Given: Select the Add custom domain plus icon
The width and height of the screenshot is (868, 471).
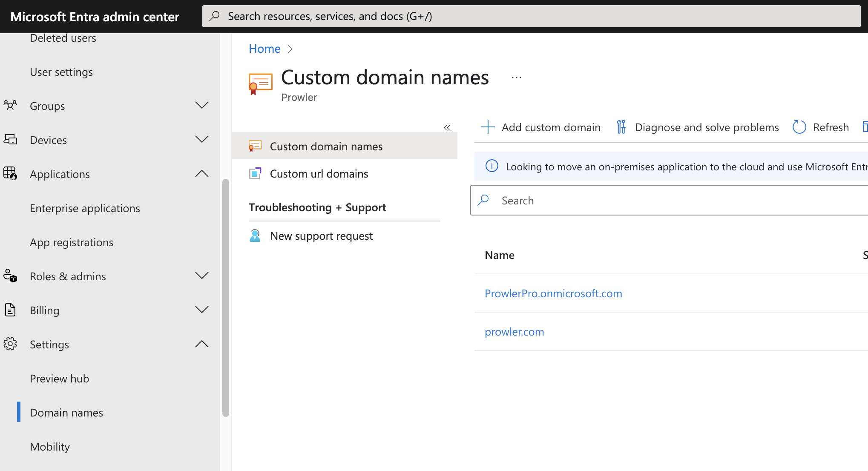Looking at the screenshot, I should pos(487,127).
